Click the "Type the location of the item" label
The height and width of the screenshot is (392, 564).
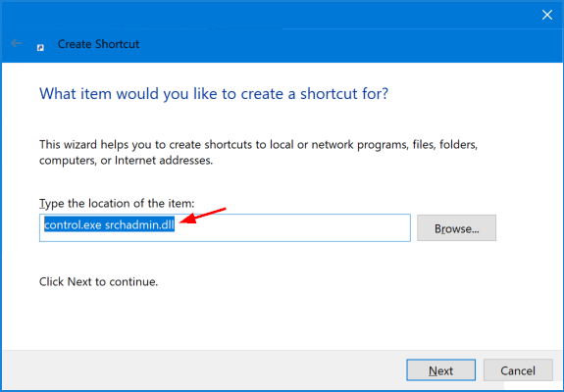click(117, 204)
